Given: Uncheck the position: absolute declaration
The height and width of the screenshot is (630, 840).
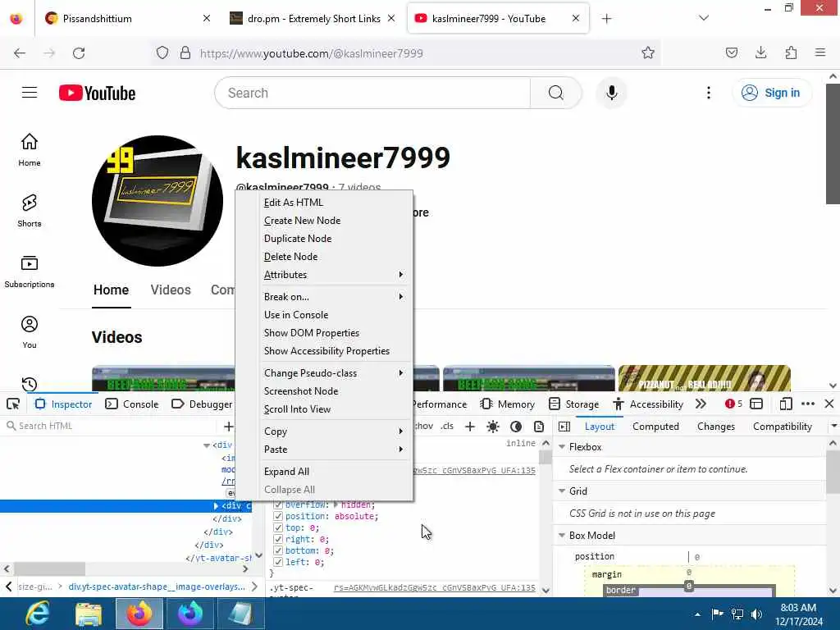Looking at the screenshot, I should (278, 517).
